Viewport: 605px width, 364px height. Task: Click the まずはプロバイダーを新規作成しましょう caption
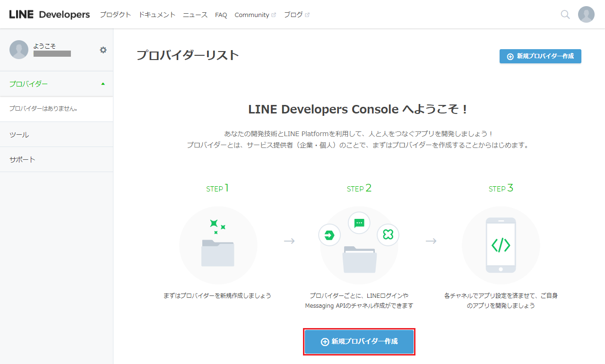click(x=217, y=295)
